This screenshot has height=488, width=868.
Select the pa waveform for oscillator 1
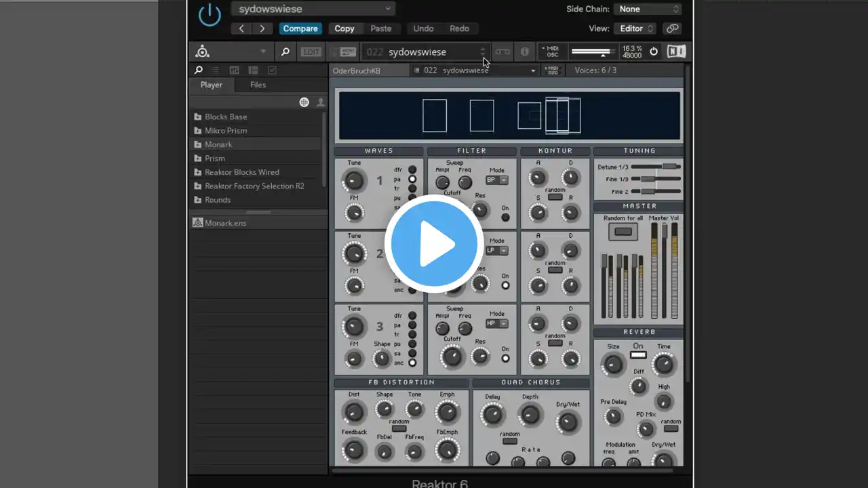tap(412, 179)
